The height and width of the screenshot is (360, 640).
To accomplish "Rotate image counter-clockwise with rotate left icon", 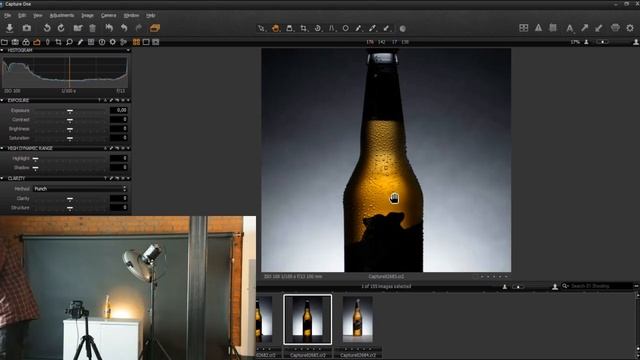I will [x=47, y=28].
